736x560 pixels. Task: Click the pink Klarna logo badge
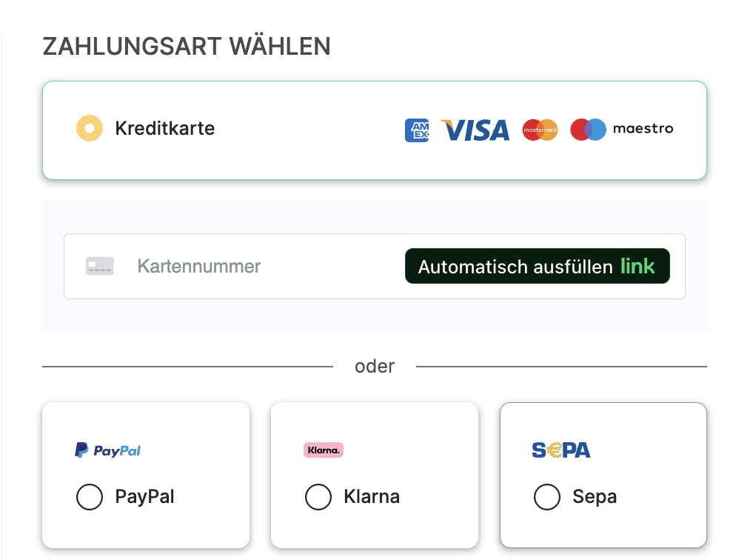click(324, 450)
